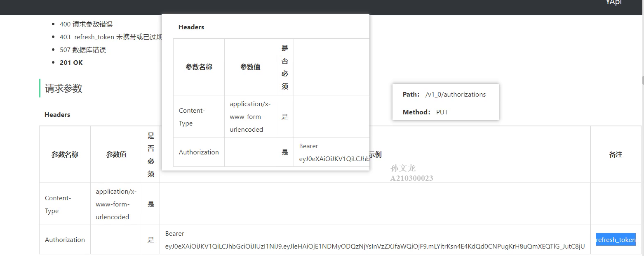Click Bearer token example in popup table
The width and height of the screenshot is (644, 256).
coord(334,152)
